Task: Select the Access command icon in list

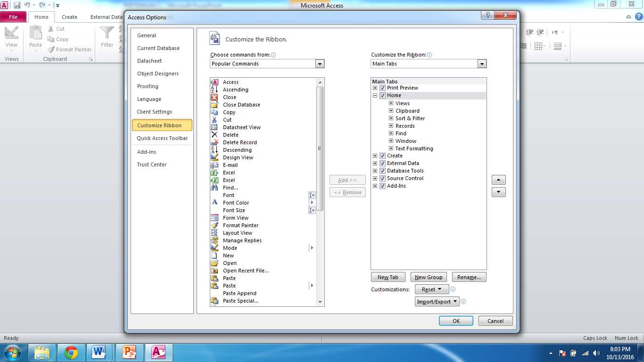Action: click(x=215, y=82)
